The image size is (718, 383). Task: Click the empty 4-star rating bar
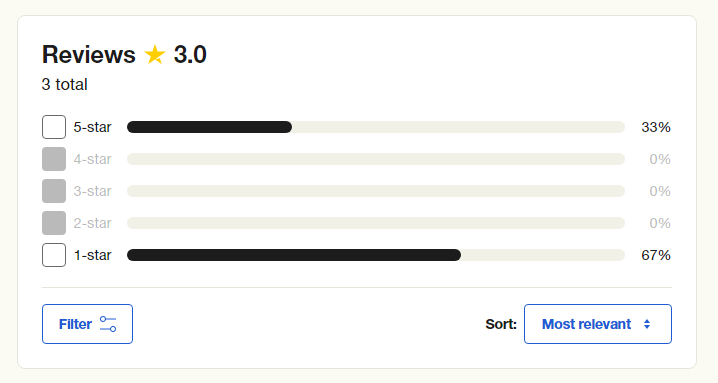click(375, 159)
